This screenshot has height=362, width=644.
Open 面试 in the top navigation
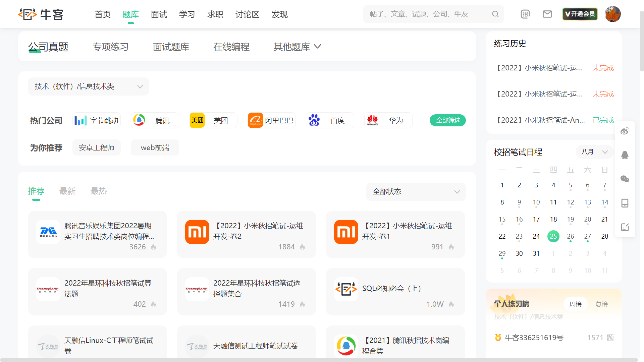[159, 14]
